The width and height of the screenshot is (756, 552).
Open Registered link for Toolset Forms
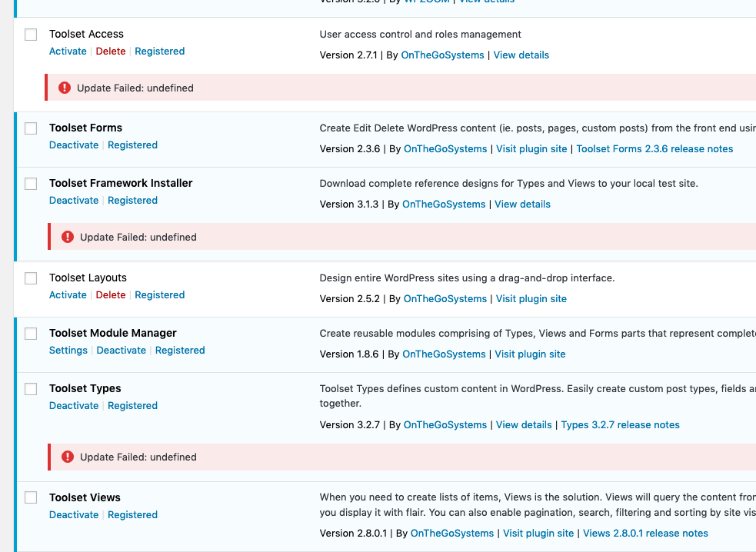[132, 145]
